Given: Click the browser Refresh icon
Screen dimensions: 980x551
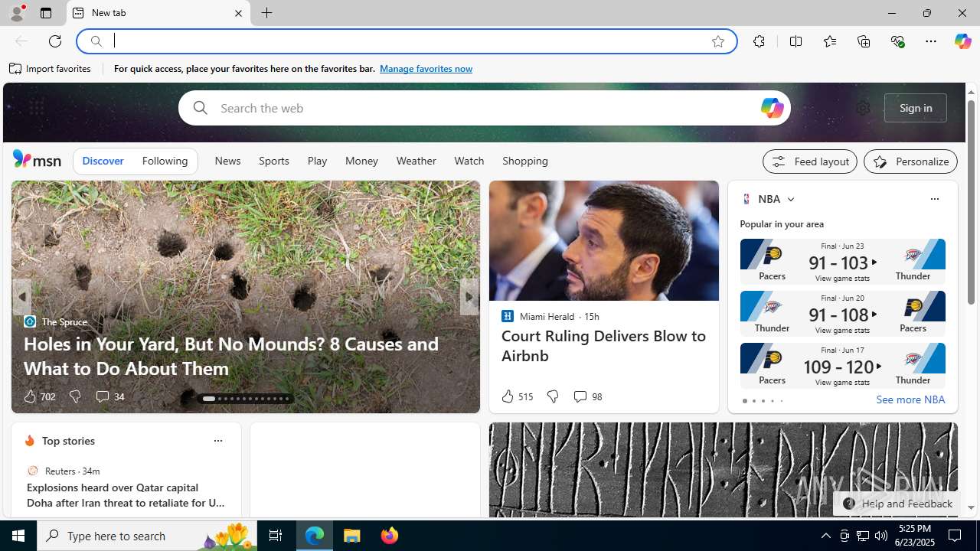Looking at the screenshot, I should (55, 41).
